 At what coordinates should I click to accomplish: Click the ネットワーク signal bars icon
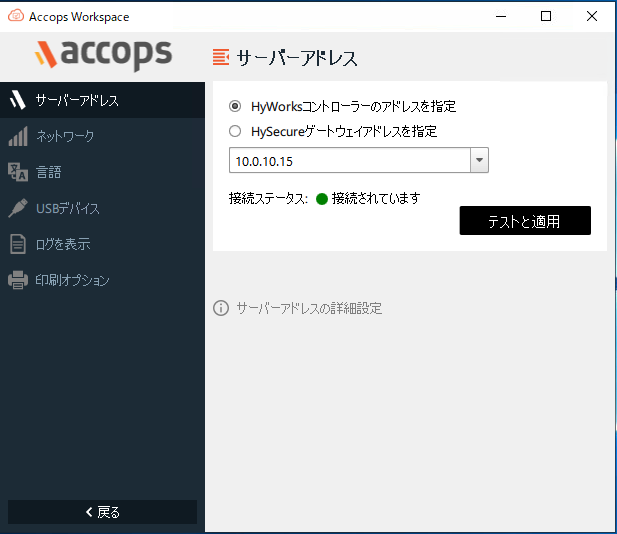18,136
